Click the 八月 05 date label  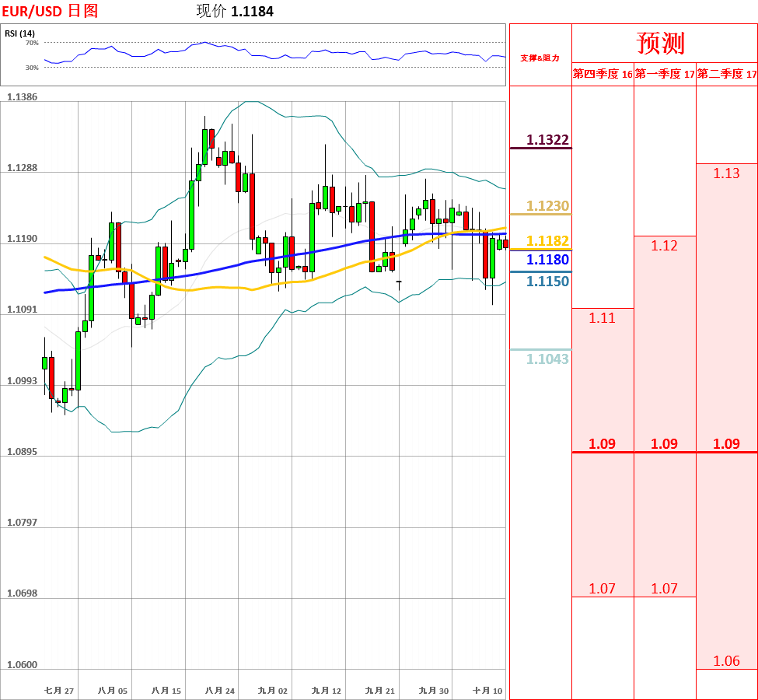113,691
